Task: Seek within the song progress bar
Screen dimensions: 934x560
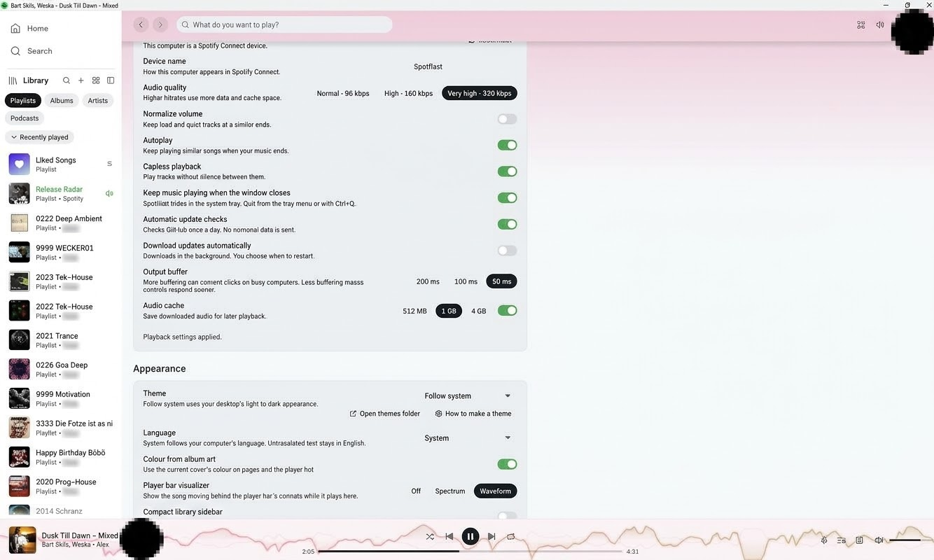Action: pyautogui.click(x=471, y=552)
